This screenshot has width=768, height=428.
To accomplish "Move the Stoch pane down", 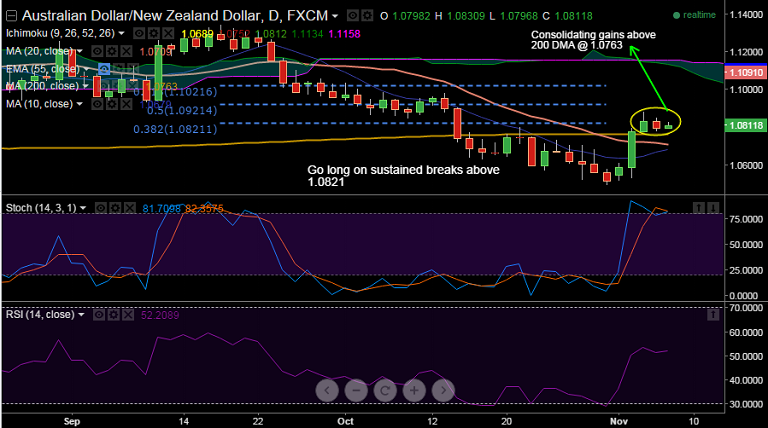I will pyautogui.click(x=714, y=208).
